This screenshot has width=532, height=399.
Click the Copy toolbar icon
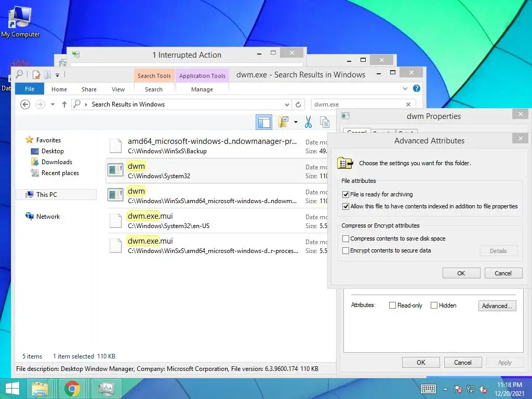tap(324, 122)
